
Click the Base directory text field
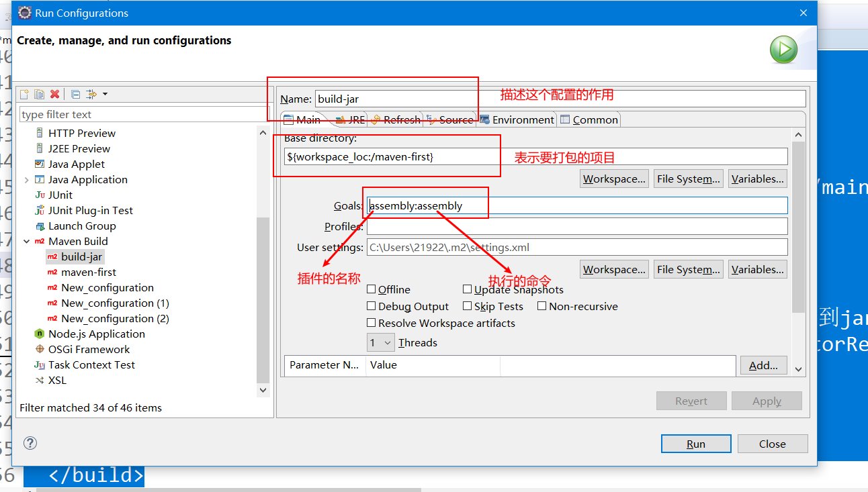(535, 156)
